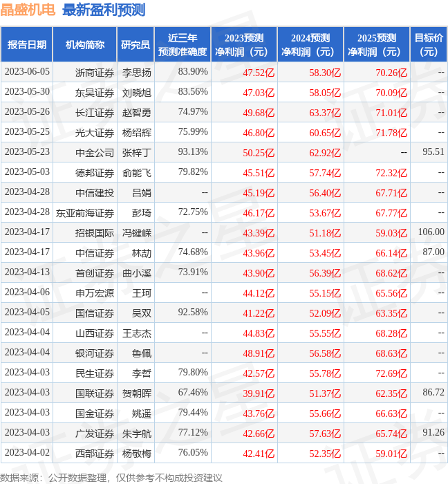Click researcher name 王志杰
The image size is (448, 484).
point(137,334)
